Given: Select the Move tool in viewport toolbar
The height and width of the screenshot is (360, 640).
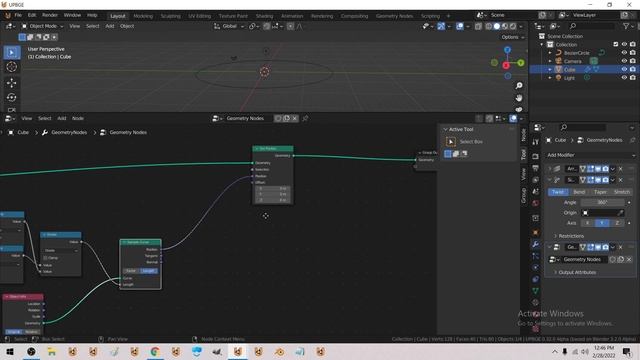Looking at the screenshot, I should (x=11, y=82).
